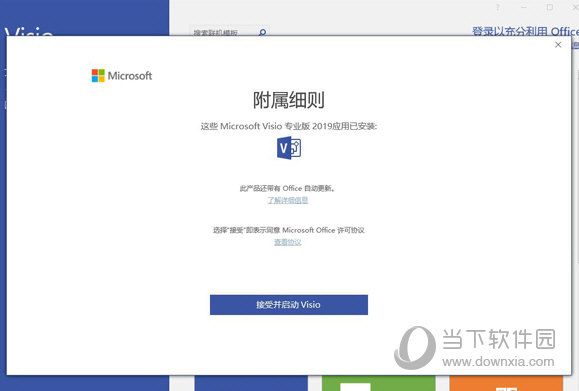This screenshot has width=579, height=391.
Task: Select the 附属细则 heading text
Action: (x=289, y=100)
